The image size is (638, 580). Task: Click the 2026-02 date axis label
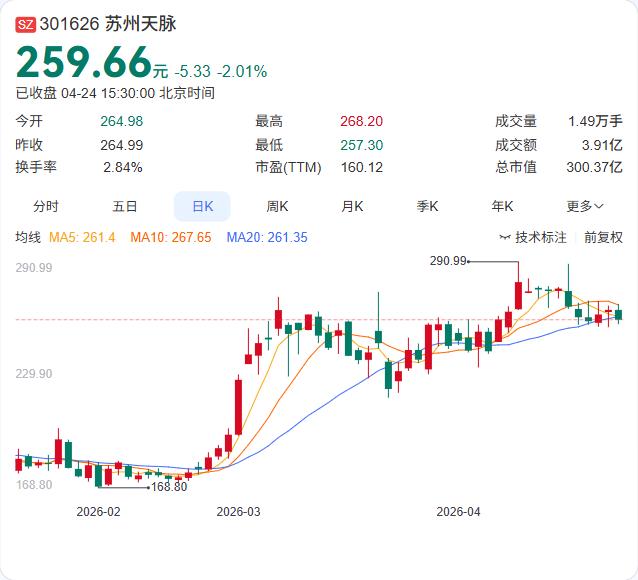pyautogui.click(x=98, y=512)
